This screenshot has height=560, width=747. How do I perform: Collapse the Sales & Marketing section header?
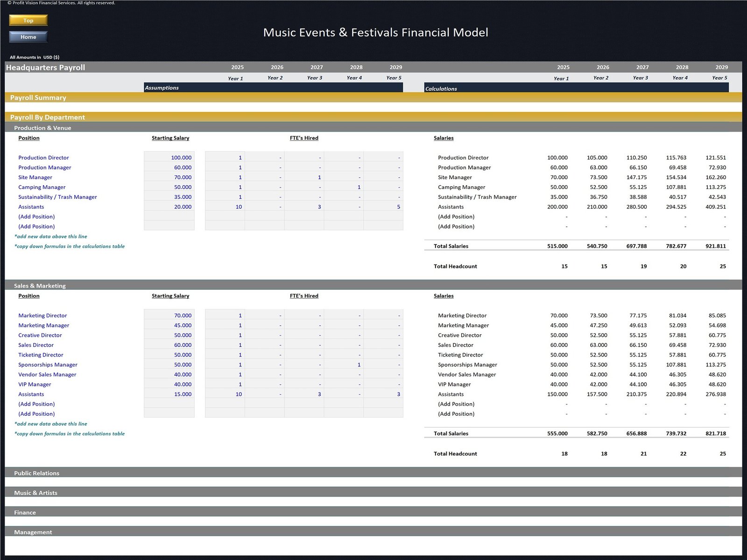[40, 285]
